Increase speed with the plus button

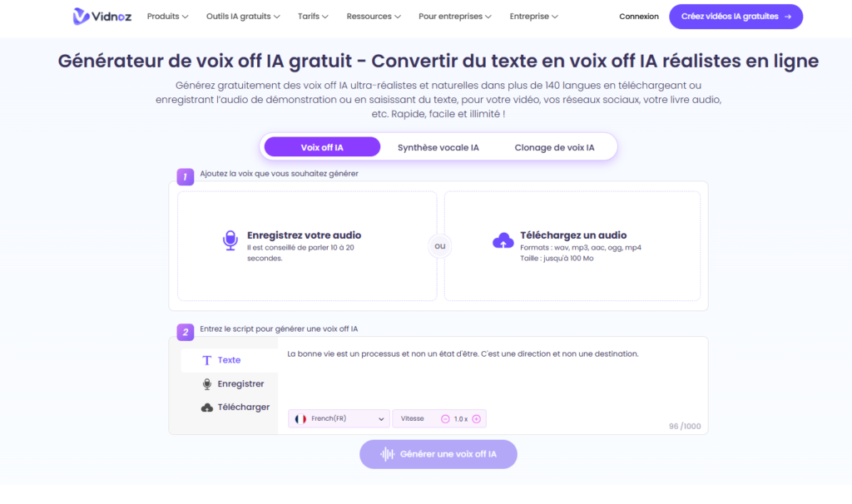pyautogui.click(x=476, y=419)
